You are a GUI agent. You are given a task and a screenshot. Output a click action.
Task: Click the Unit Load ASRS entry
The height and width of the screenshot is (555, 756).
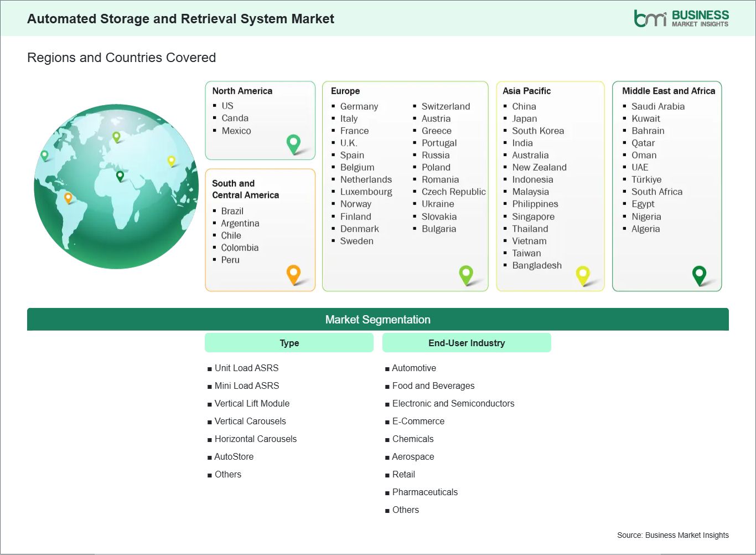tap(247, 368)
